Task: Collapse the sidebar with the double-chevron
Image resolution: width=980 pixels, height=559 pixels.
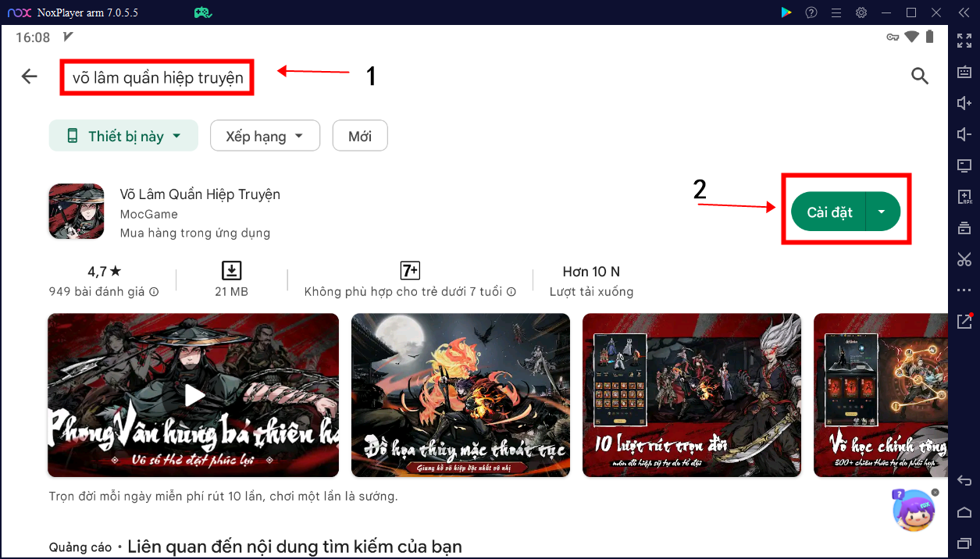Action: (964, 12)
